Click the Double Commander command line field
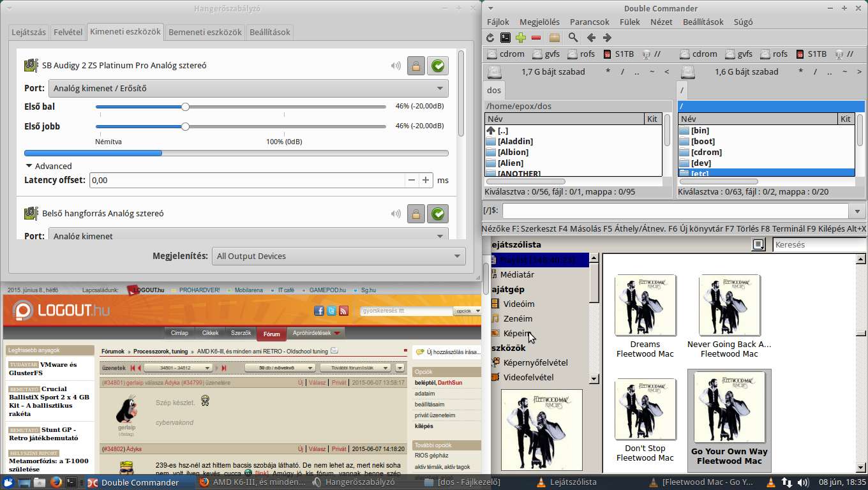868x490 pixels. (x=676, y=211)
